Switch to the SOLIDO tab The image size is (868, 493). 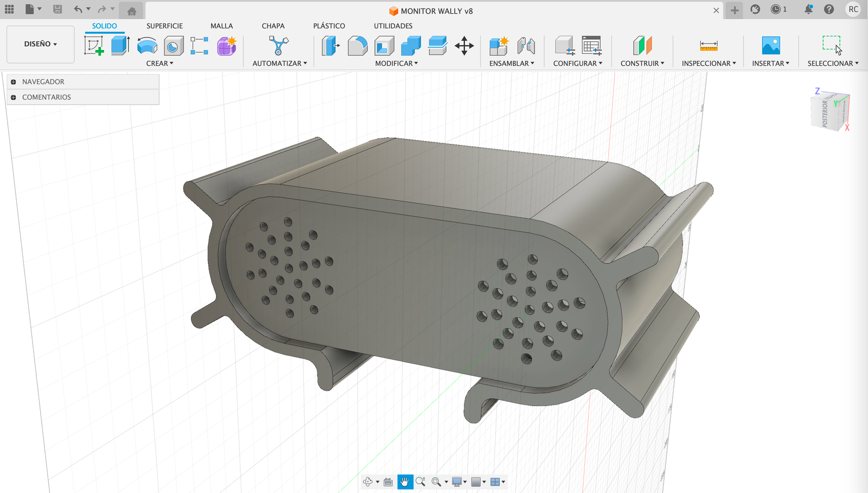(x=104, y=26)
